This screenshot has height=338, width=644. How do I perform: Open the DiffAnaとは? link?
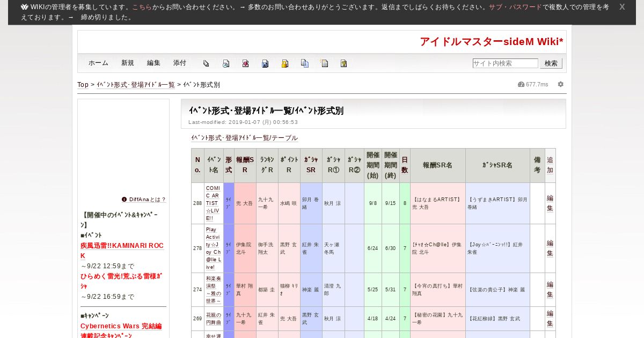click(x=148, y=199)
